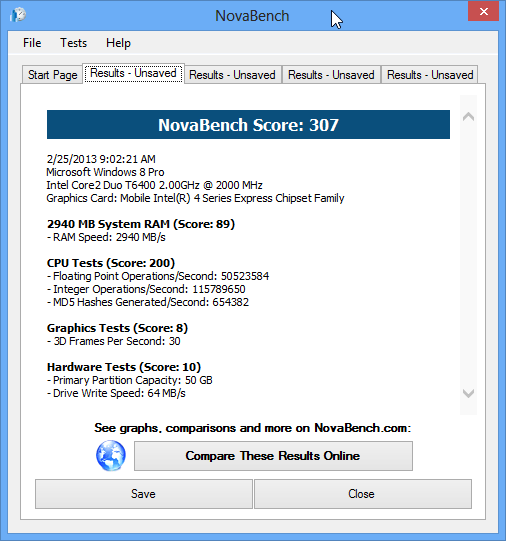Click the Close button at bottom
506x541 pixels.
[363, 494]
